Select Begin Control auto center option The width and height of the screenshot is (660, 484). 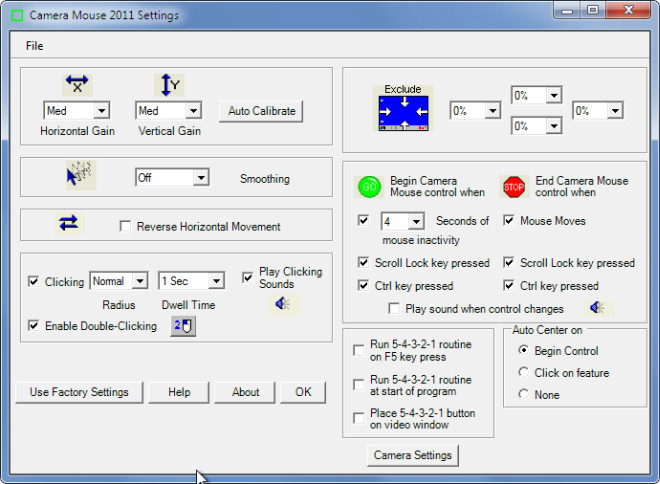pyautogui.click(x=523, y=350)
